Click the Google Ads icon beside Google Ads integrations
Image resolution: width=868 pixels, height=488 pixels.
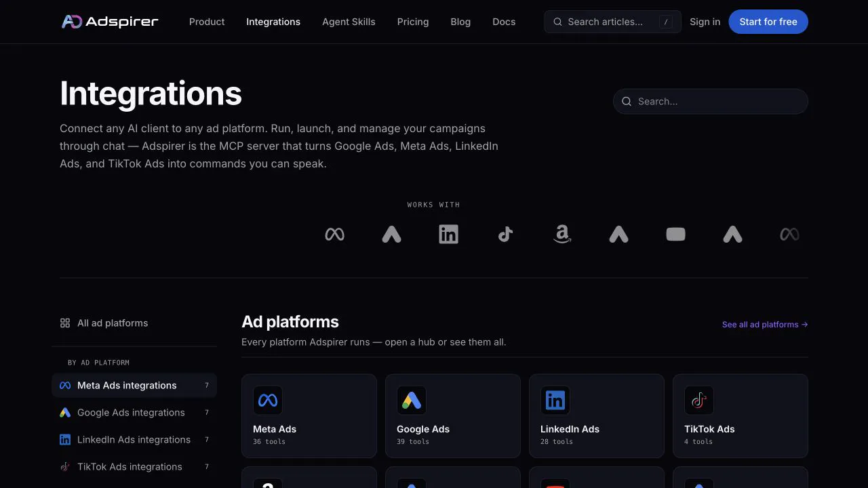tap(65, 413)
